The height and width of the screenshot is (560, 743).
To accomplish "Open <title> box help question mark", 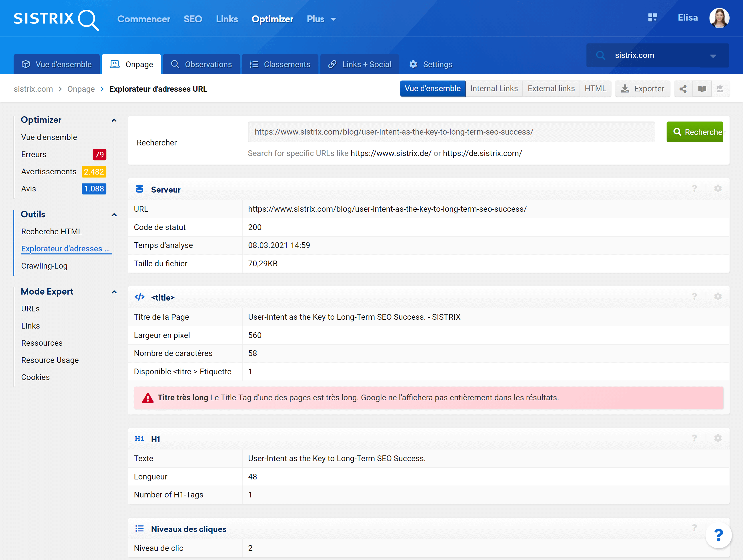I will pyautogui.click(x=694, y=297).
